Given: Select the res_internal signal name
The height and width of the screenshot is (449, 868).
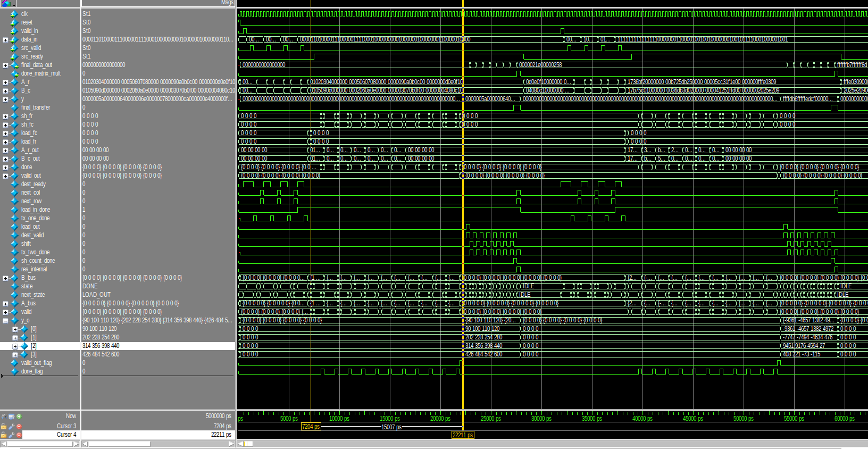Looking at the screenshot, I should pyautogui.click(x=34, y=269).
